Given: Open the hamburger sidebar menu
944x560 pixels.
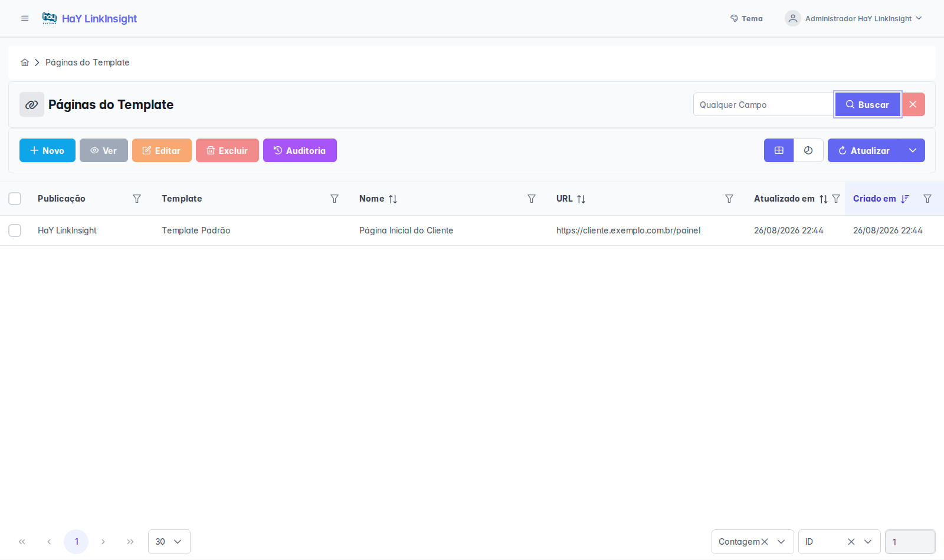Looking at the screenshot, I should tap(25, 18).
